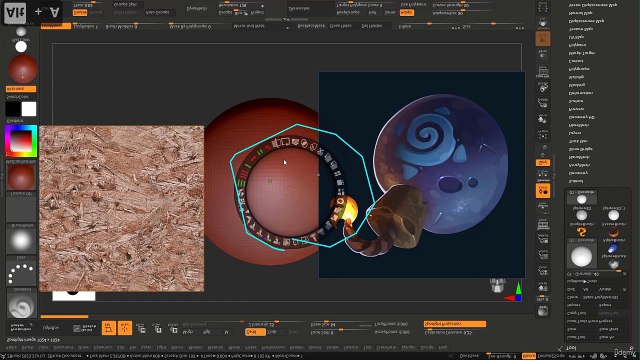Screen dimensions: 640x360
Task: Expand the Polygroups sub-palette
Action: [579, 69]
